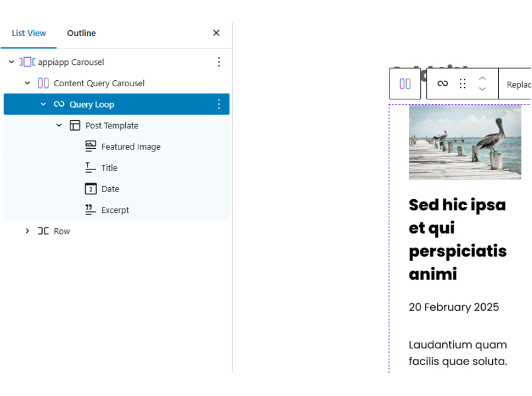Image resolution: width=532 pixels, height=396 pixels.
Task: Close the List View panel
Action: [216, 33]
